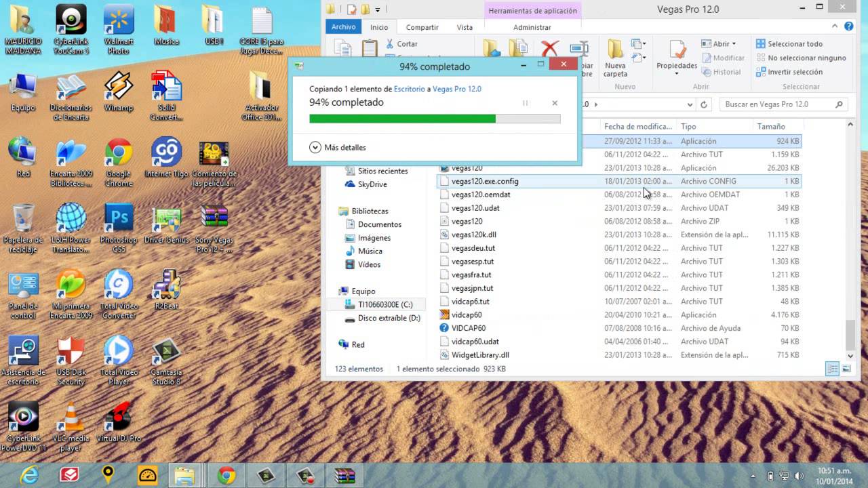This screenshot has height=488, width=868.
Task: Click the Nueva carpeta folder icon
Action: coord(615,49)
